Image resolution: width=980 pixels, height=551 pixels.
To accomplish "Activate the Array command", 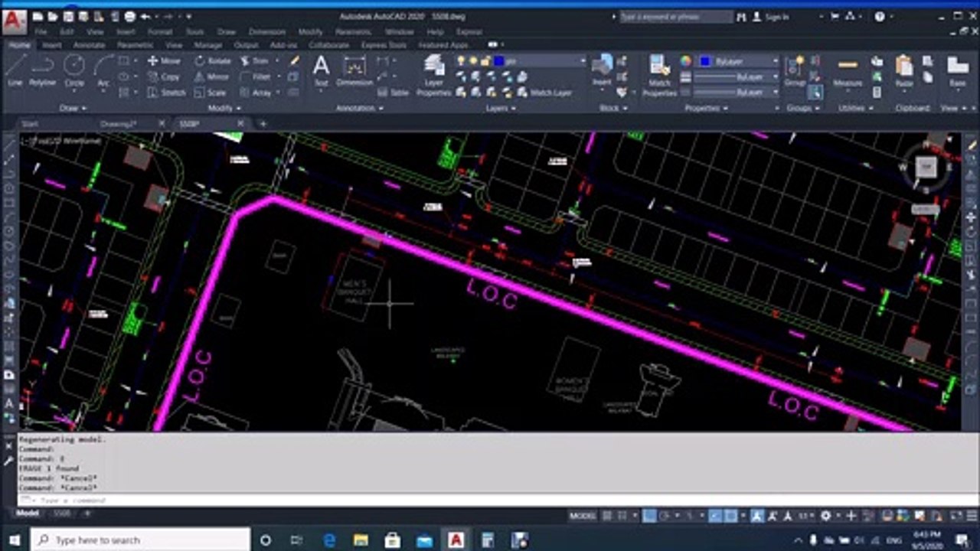I will coord(256,93).
